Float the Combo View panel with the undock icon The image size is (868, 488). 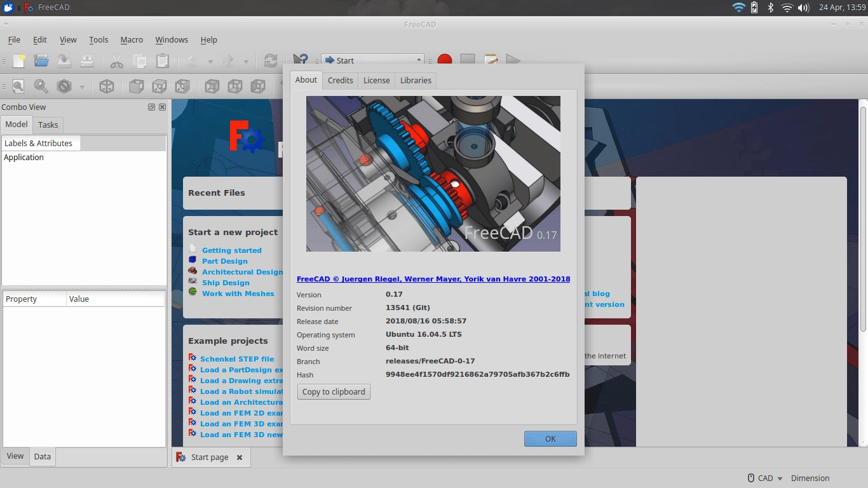click(x=151, y=107)
